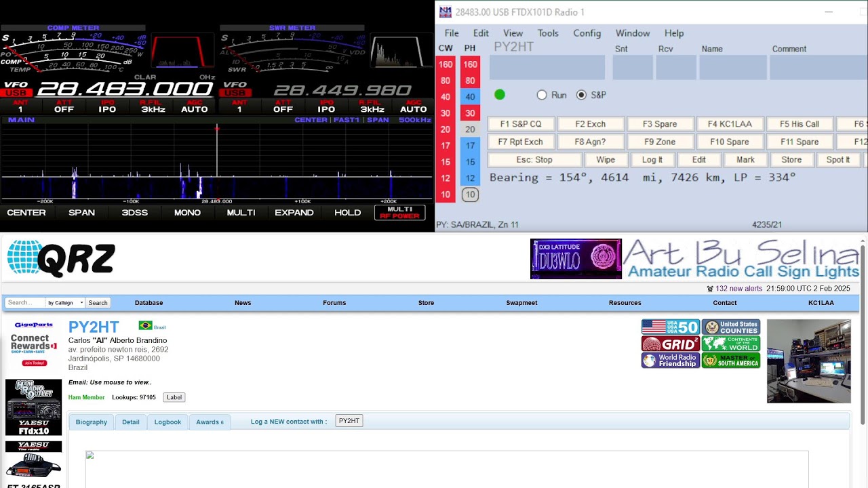The height and width of the screenshot is (488, 868).
Task: Open the by Callsign search dropdown
Action: (65, 303)
